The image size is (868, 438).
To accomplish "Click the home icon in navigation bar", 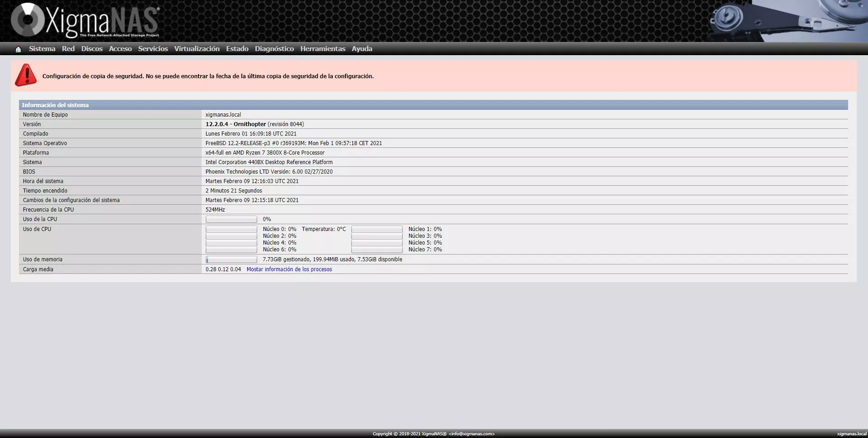I will pos(18,49).
